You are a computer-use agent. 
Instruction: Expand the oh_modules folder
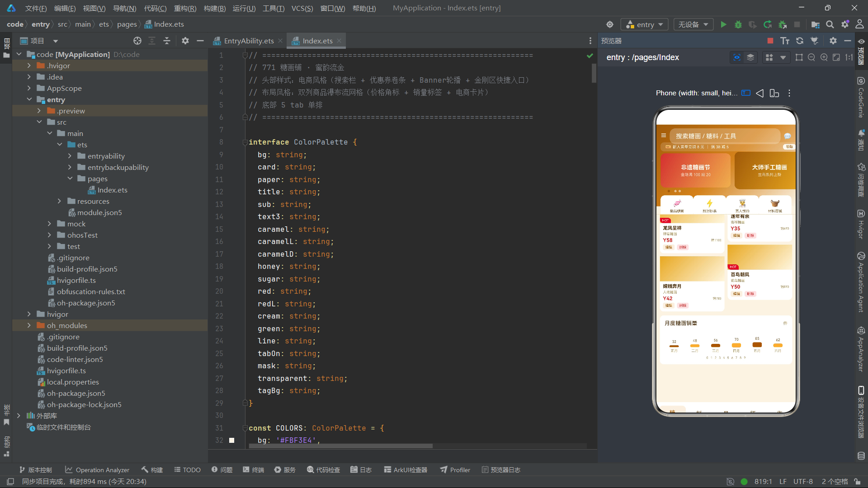pos(29,325)
